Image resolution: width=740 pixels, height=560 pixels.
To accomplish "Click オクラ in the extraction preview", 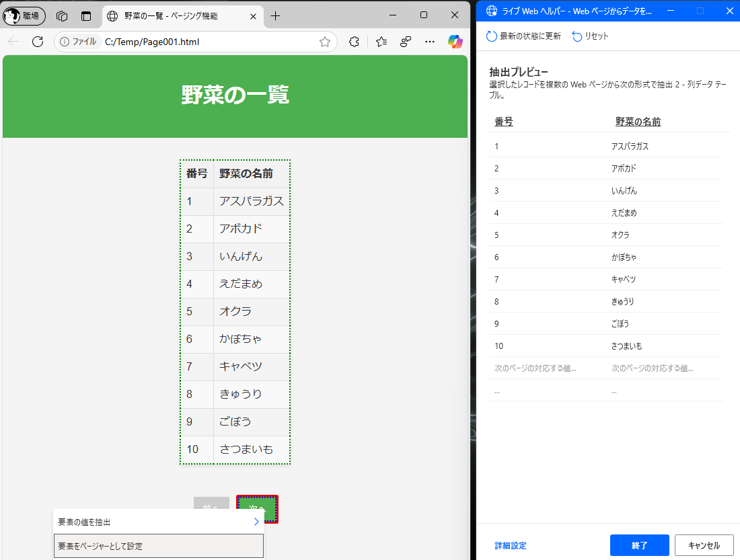I will (x=621, y=235).
